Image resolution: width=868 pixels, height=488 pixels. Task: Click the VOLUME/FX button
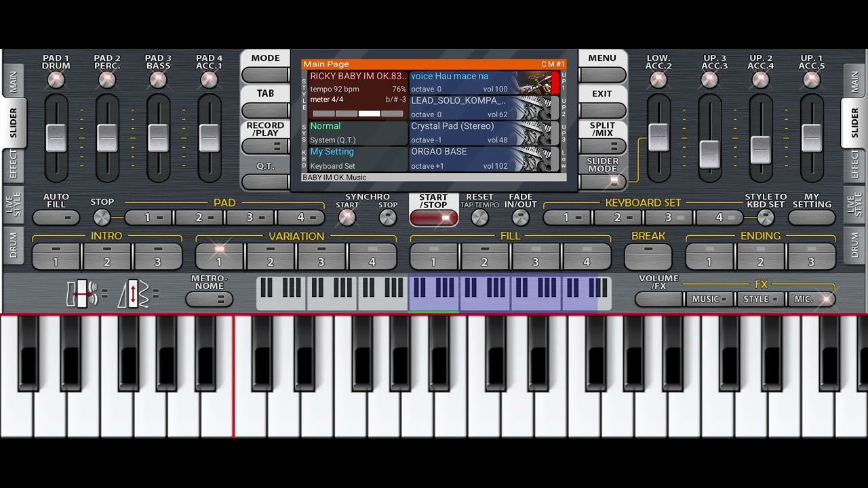click(x=658, y=299)
